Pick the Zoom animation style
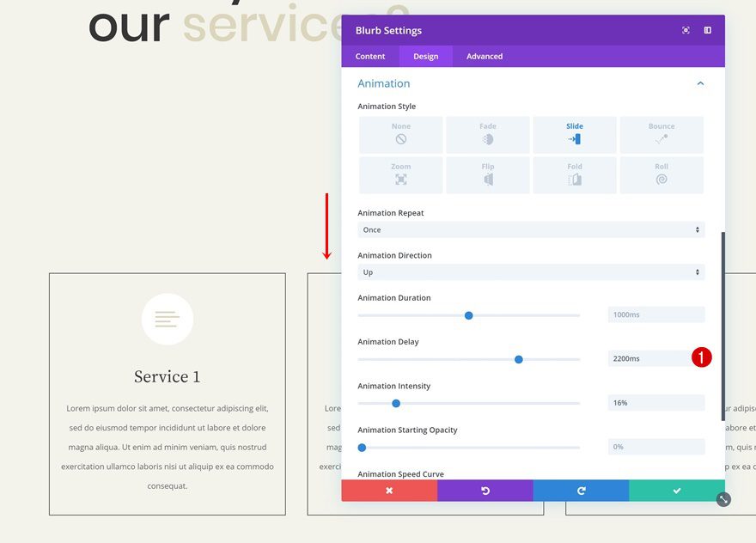 [400, 175]
